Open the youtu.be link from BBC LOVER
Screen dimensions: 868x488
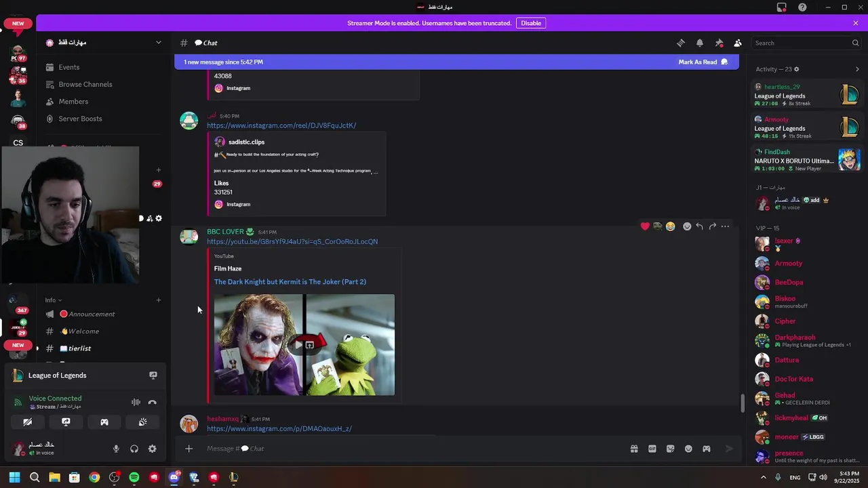pyautogui.click(x=292, y=241)
